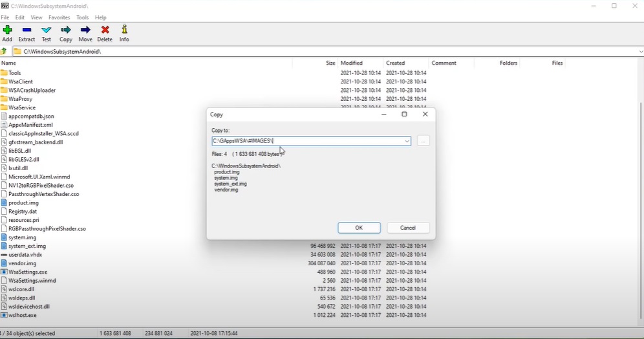The height and width of the screenshot is (339, 644).
Task: Click the Extract toolbar icon
Action: point(27,30)
